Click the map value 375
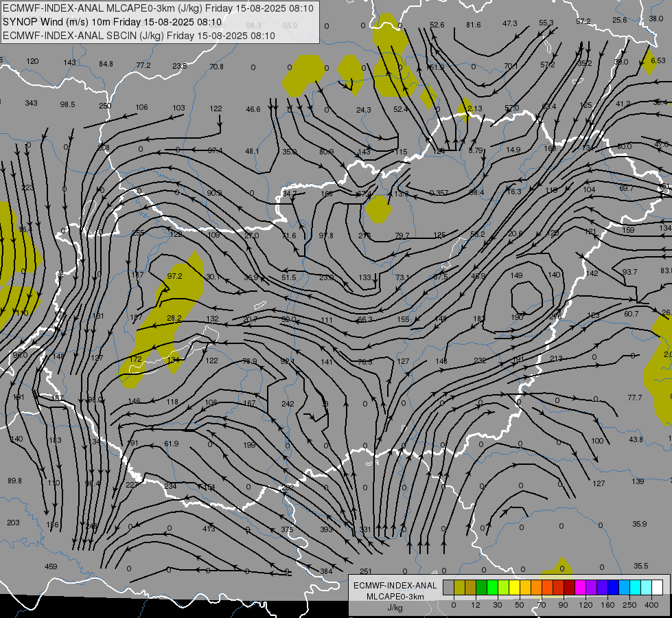The height and width of the screenshot is (618, 672). click(287, 529)
